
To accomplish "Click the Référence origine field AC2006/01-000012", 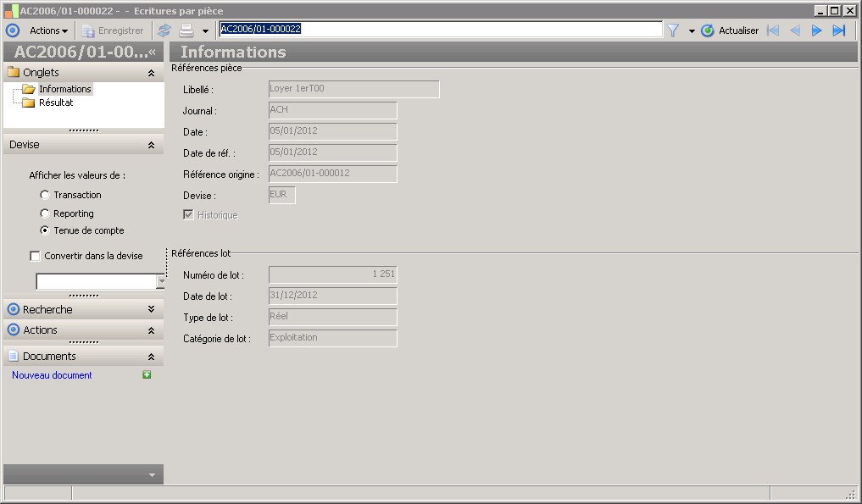I will tap(332, 174).
